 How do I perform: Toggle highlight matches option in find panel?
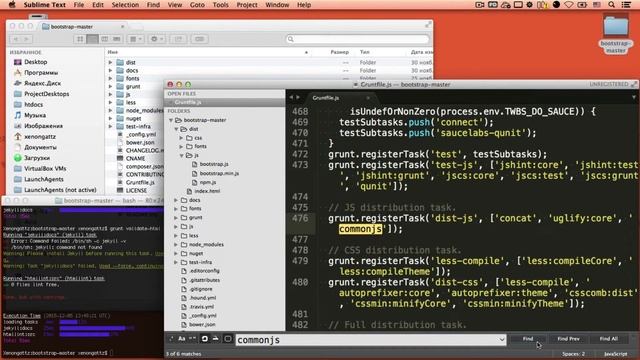[x=228, y=339]
